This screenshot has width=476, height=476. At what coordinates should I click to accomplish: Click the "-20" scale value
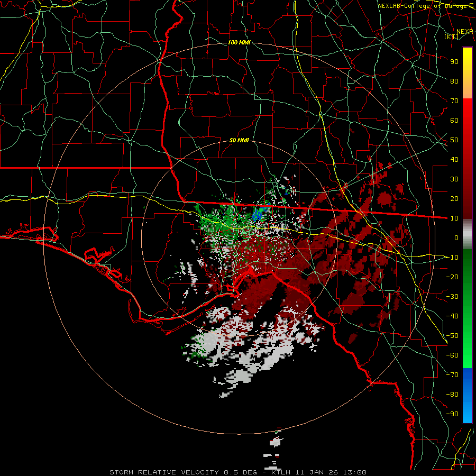[x=452, y=277]
